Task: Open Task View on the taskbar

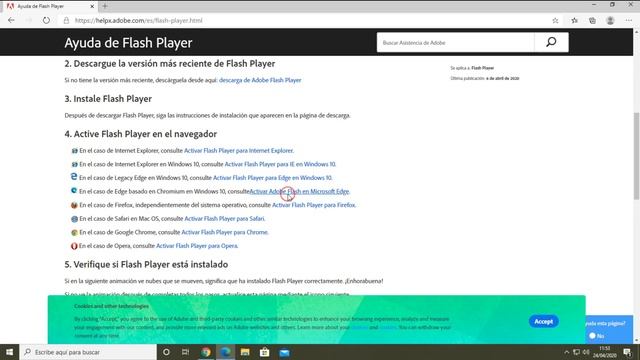Action: 185,352
